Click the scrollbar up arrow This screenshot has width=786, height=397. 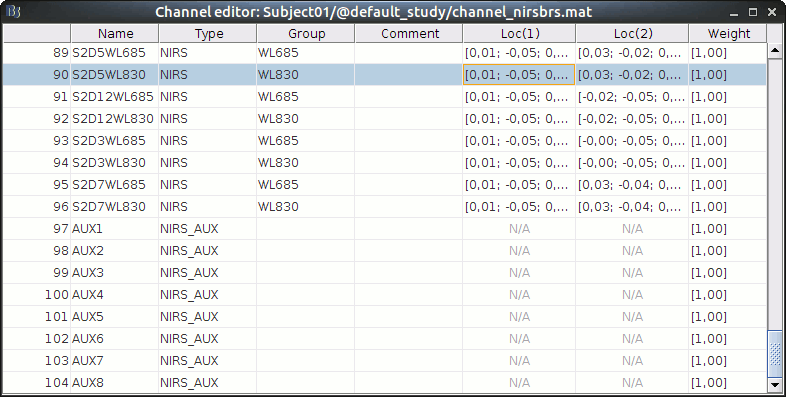pyautogui.click(x=775, y=50)
